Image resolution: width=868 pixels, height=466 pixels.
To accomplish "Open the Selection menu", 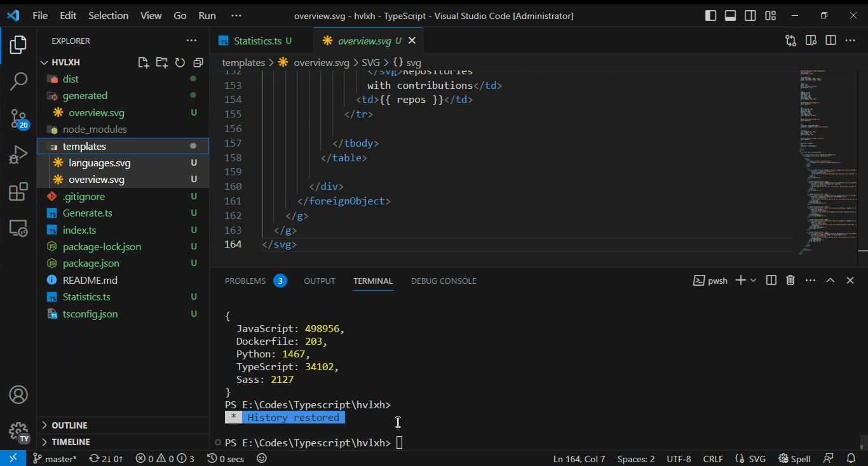I will click(108, 16).
